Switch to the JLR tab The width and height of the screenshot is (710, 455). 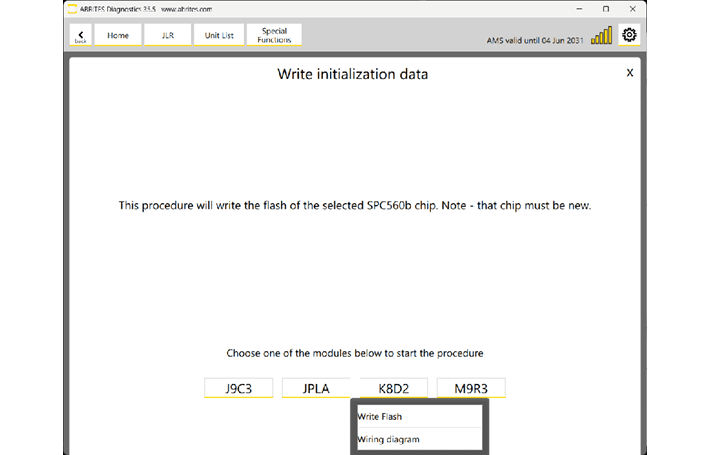[168, 35]
